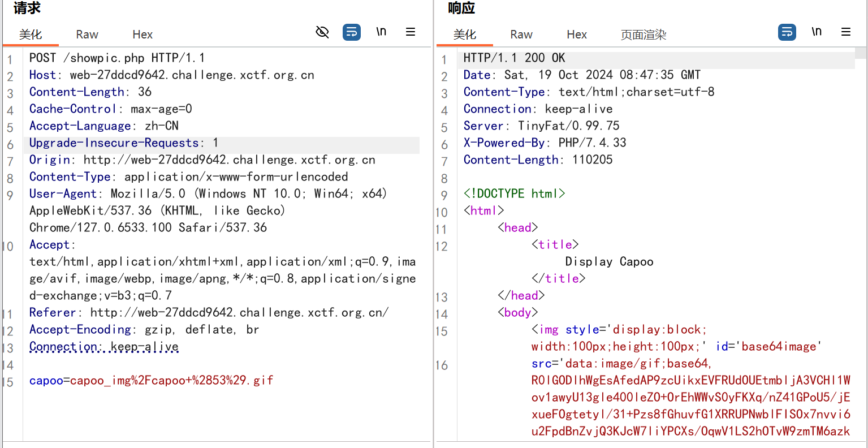The height and width of the screenshot is (448, 868).
Task: Click the src data:image/gif;base64 line
Action: (x=621, y=363)
